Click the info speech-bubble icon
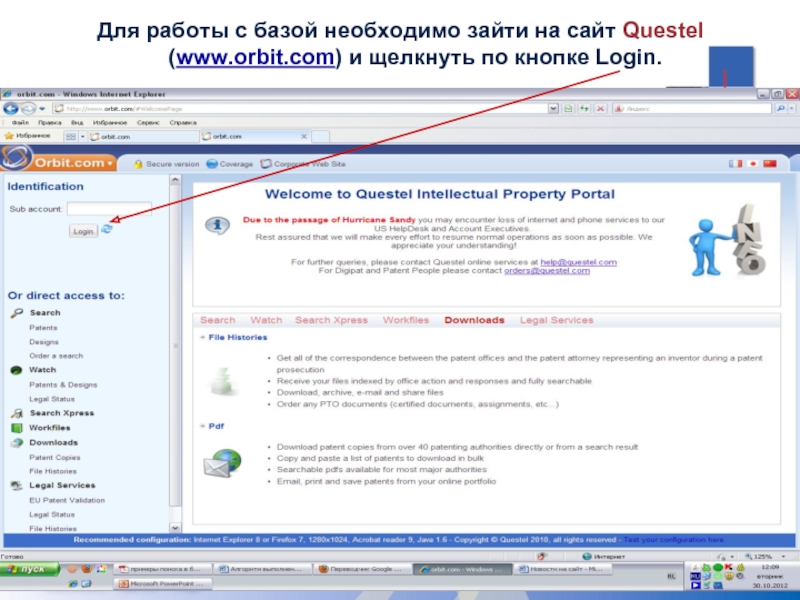The width and height of the screenshot is (800, 600). 217,224
